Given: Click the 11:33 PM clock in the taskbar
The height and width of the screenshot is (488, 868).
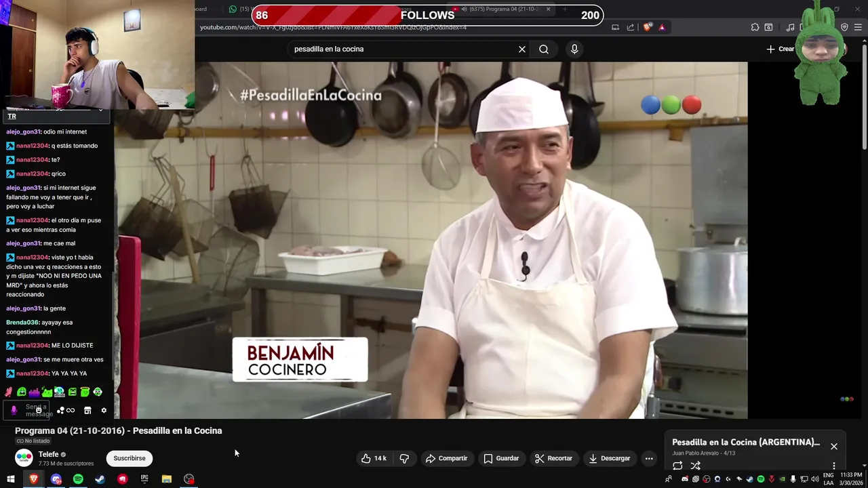Looking at the screenshot, I should point(851,475).
